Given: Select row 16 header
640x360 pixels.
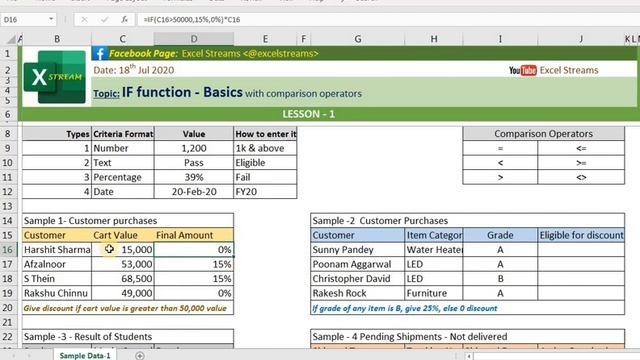Looking at the screenshot, I should point(8,250).
